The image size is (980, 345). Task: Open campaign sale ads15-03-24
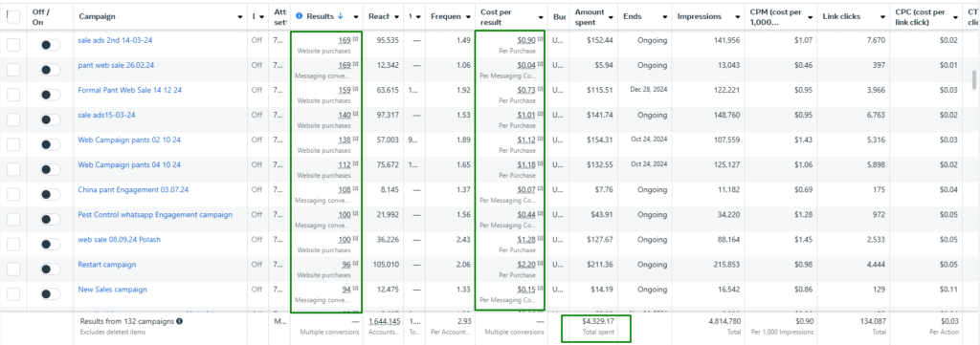tap(107, 115)
